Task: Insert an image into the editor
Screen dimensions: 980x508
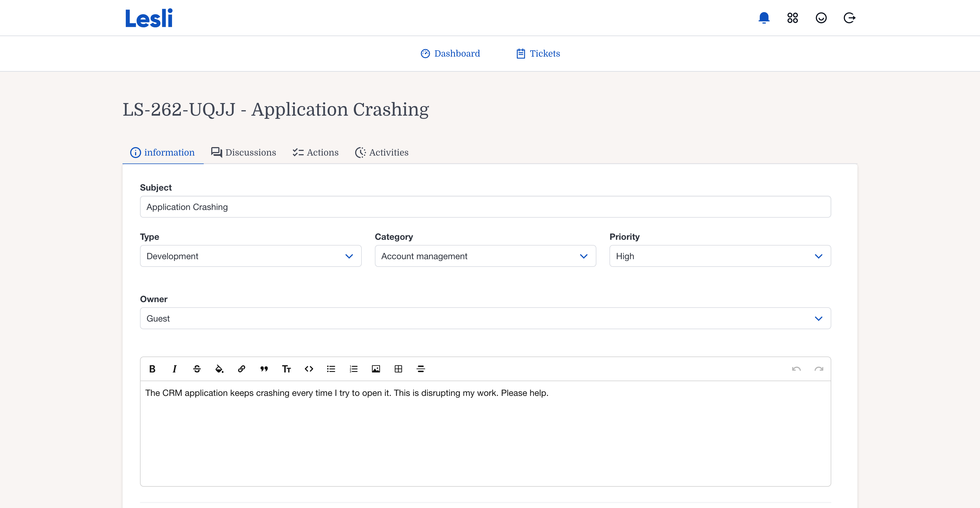Action: (x=376, y=369)
